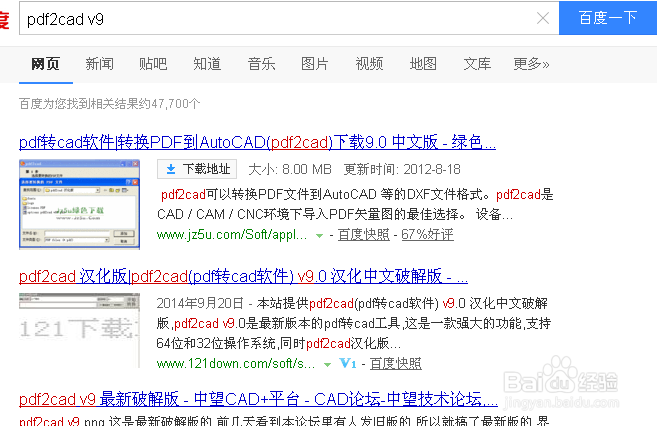The height and width of the screenshot is (426, 657).
Task: Click 更新时间: 2012-8-18 text
Action: tap(402, 169)
